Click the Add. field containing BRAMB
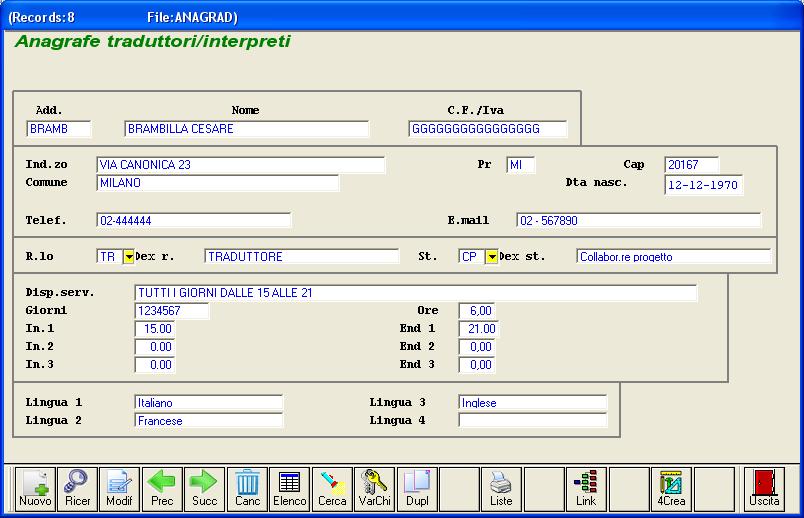The image size is (804, 518). 58,129
